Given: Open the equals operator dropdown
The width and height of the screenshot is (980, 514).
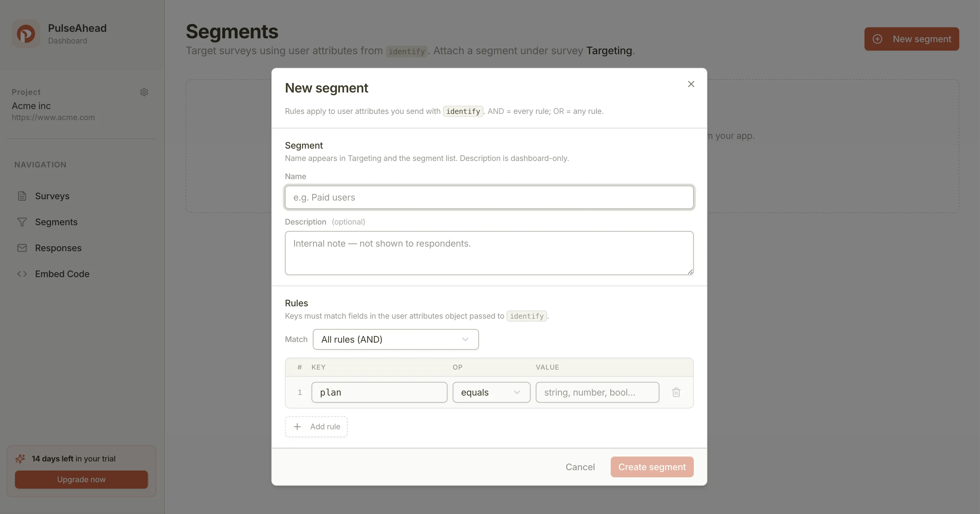Looking at the screenshot, I should 491,392.
